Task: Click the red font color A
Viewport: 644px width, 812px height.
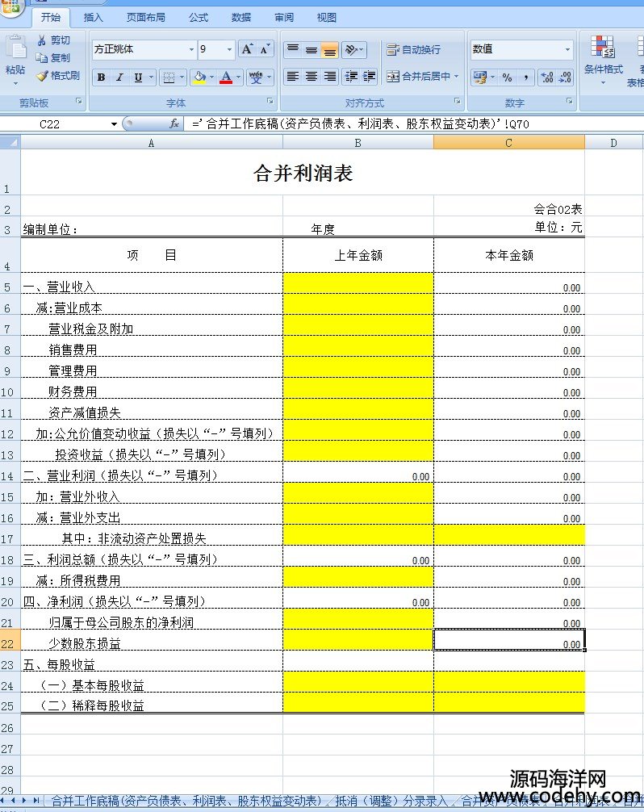Action: 226,77
